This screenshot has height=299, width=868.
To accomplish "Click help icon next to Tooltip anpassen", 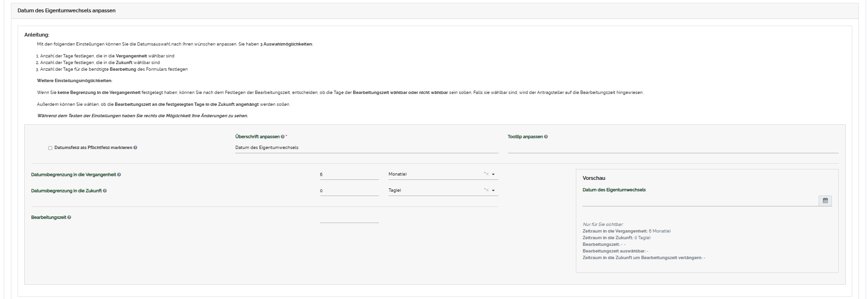I will coord(546,137).
